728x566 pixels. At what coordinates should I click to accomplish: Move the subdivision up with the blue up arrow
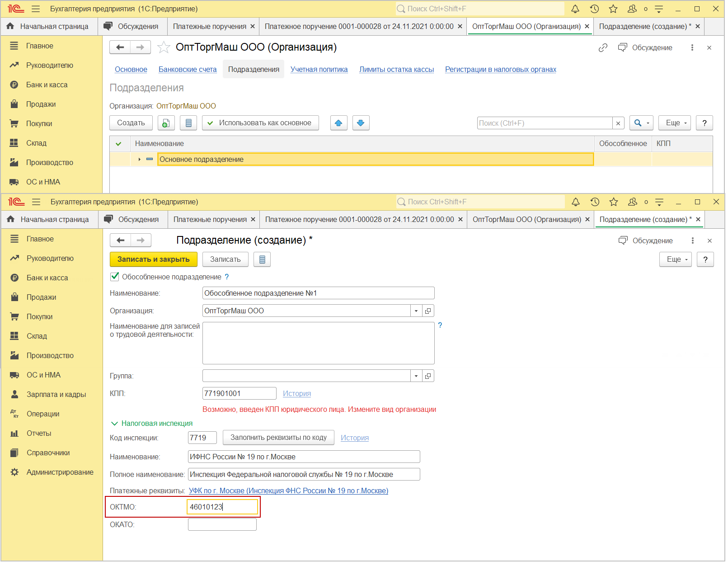[x=338, y=123]
